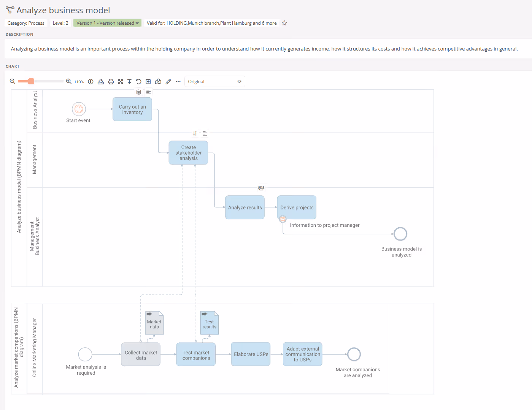Click the database icon above Carry out an inventory
This screenshot has height=410, width=532.
click(139, 92)
